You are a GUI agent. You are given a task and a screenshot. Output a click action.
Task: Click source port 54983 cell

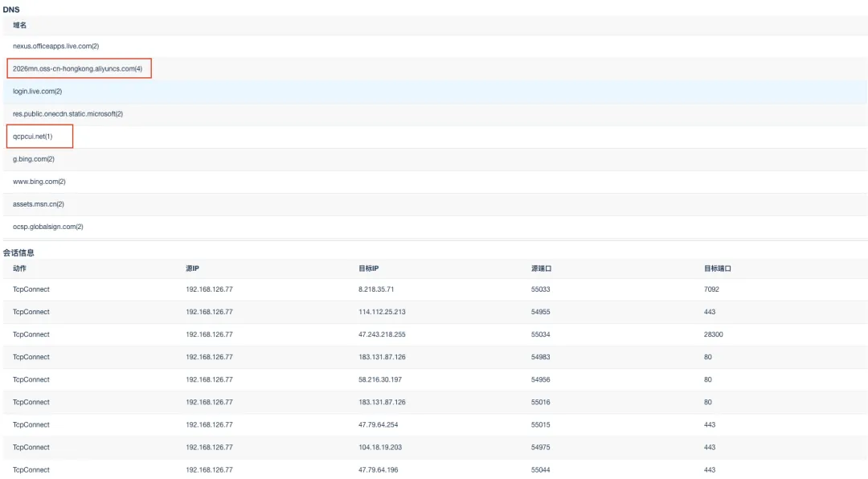(541, 357)
